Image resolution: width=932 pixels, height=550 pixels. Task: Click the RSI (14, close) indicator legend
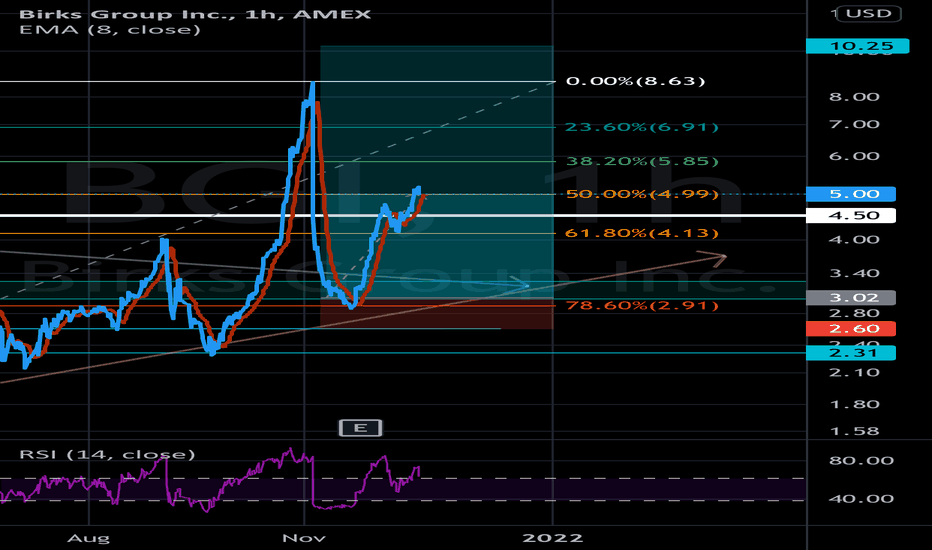pos(107,454)
